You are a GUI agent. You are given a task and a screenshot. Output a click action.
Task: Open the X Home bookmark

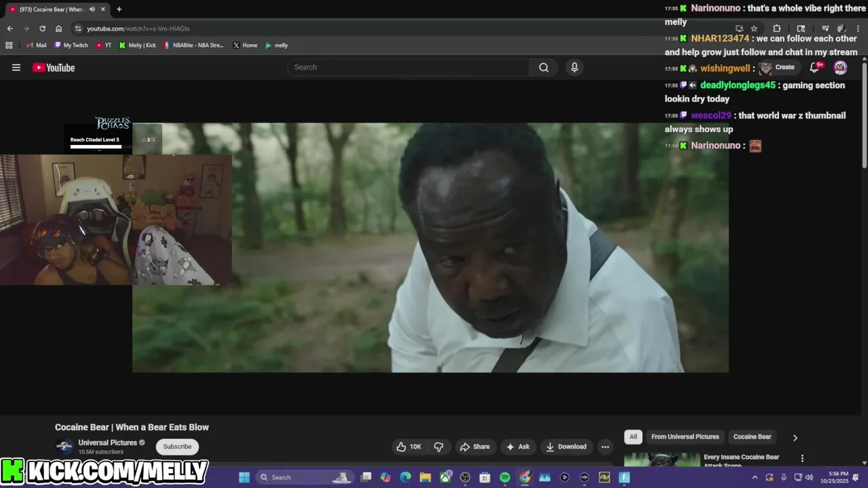click(245, 45)
